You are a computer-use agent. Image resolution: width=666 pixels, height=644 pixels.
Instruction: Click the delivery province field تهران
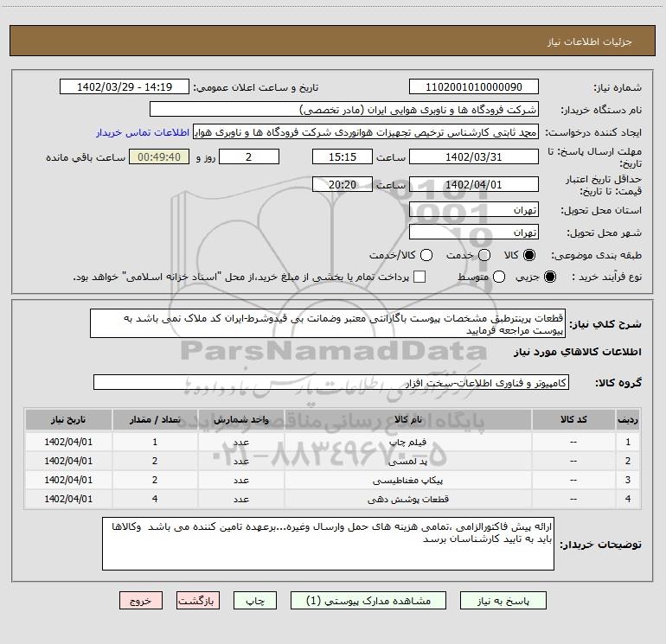(x=474, y=210)
